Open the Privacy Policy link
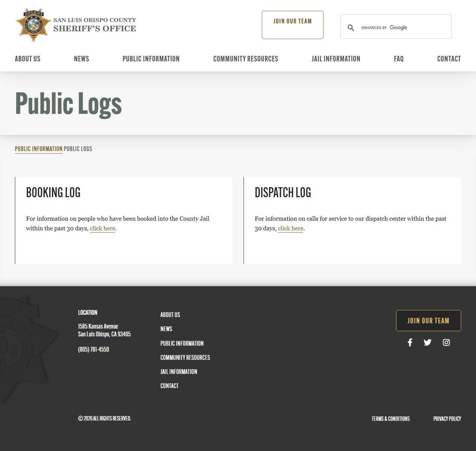 click(447, 419)
